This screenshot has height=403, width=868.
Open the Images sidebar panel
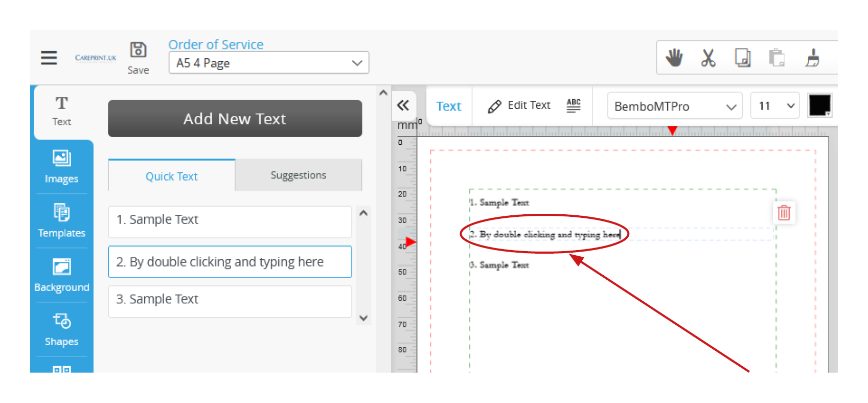[x=61, y=167]
